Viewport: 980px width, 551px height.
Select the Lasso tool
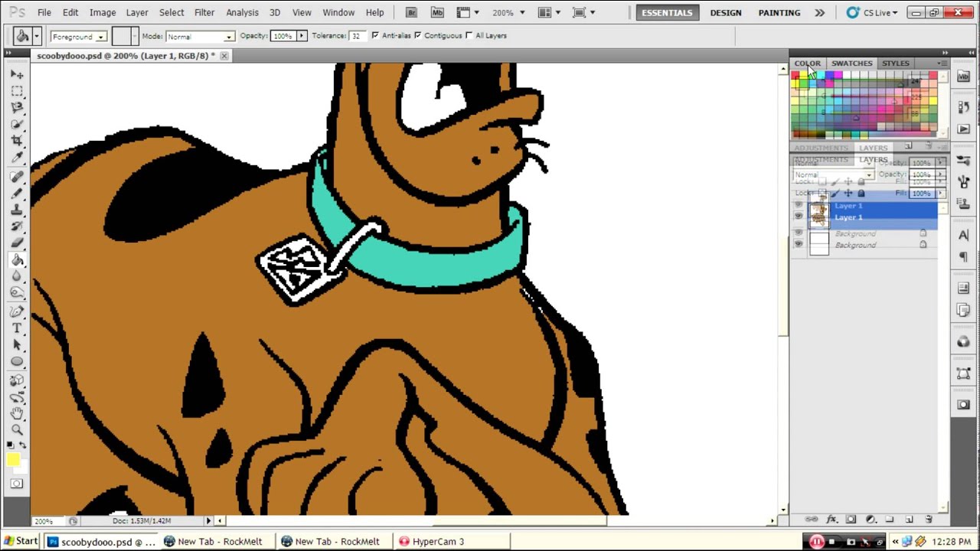pos(17,108)
